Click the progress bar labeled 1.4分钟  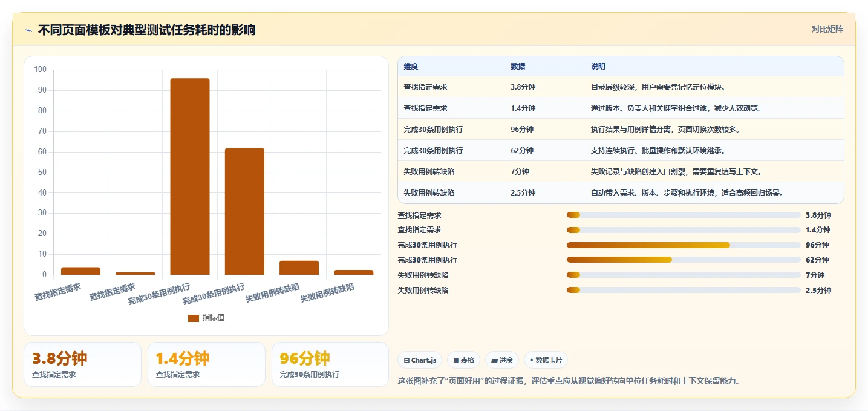pyautogui.click(x=684, y=230)
